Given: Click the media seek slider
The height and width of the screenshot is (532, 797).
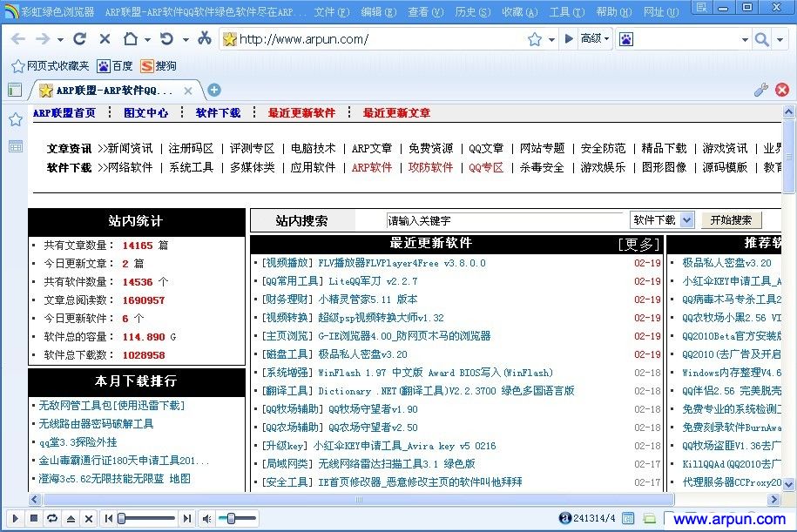Looking at the screenshot, I should click(147, 518).
